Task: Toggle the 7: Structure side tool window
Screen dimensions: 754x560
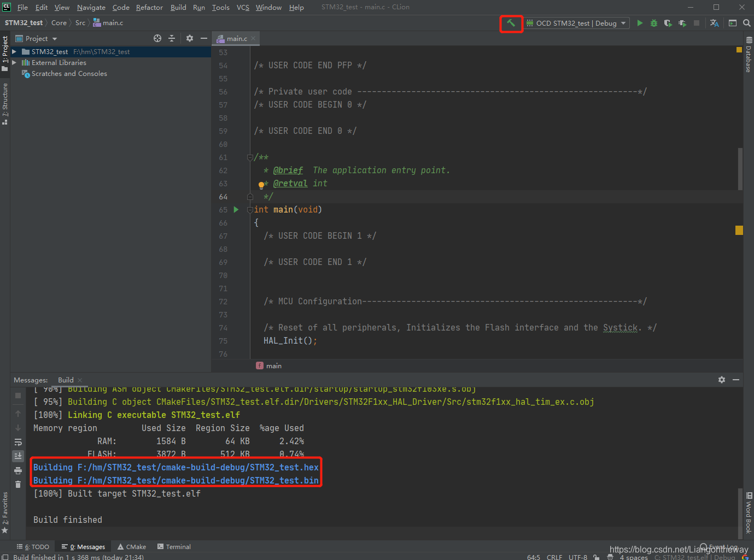Action: coord(5,104)
